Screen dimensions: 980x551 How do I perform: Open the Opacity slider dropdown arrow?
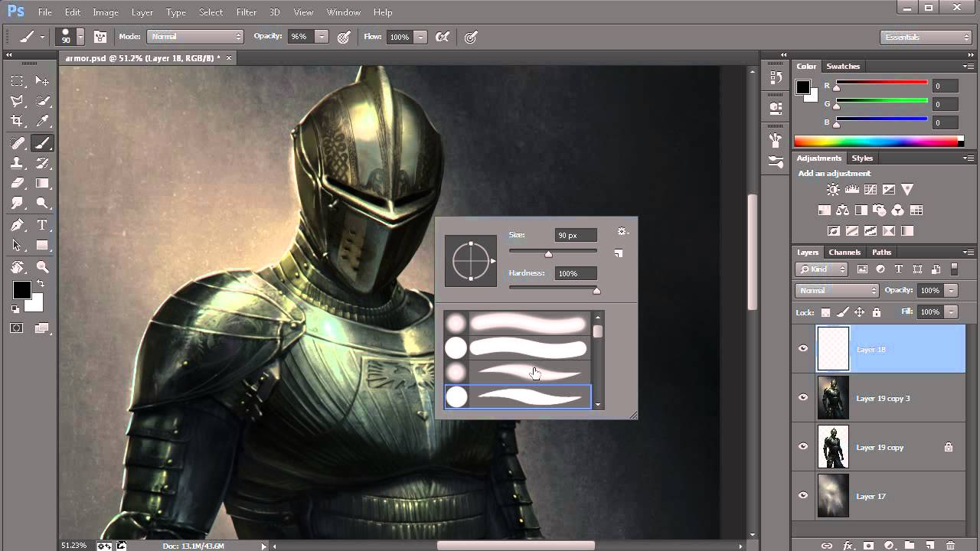pyautogui.click(x=322, y=37)
